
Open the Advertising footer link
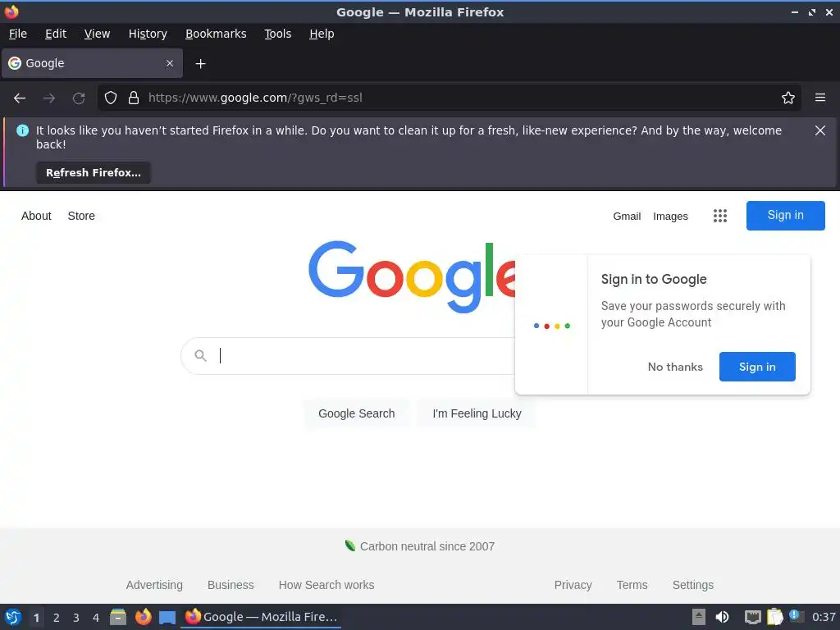coord(154,585)
